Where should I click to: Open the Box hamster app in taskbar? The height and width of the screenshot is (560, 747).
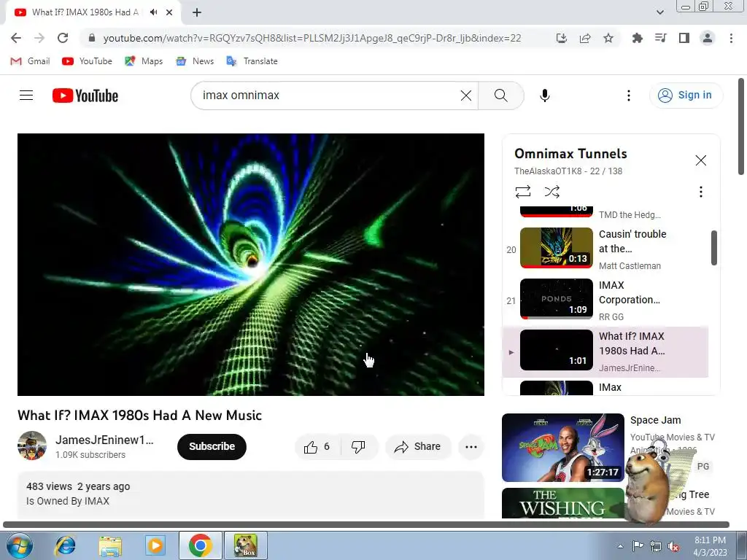point(246,545)
